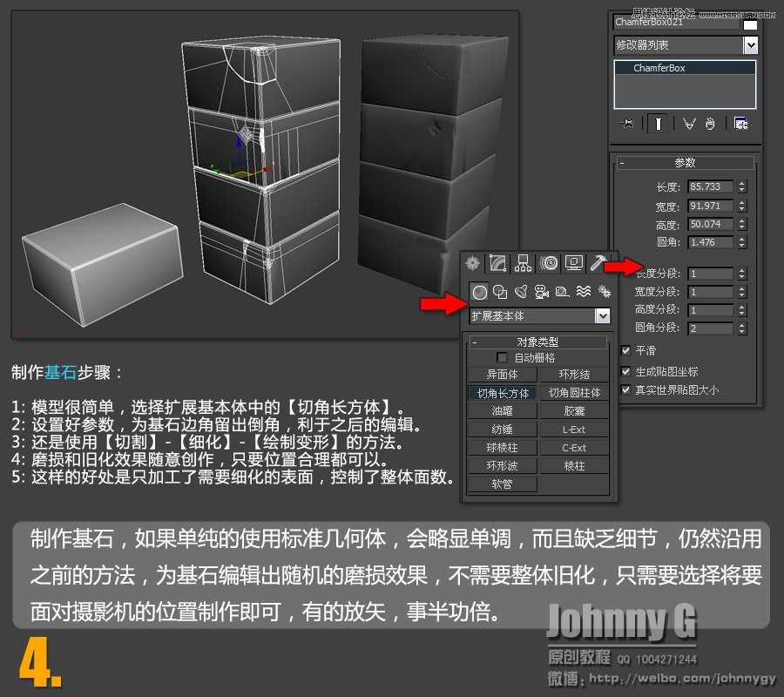Click the 切角长方体 button
This screenshot has height=697, width=784.
pyautogui.click(x=503, y=393)
